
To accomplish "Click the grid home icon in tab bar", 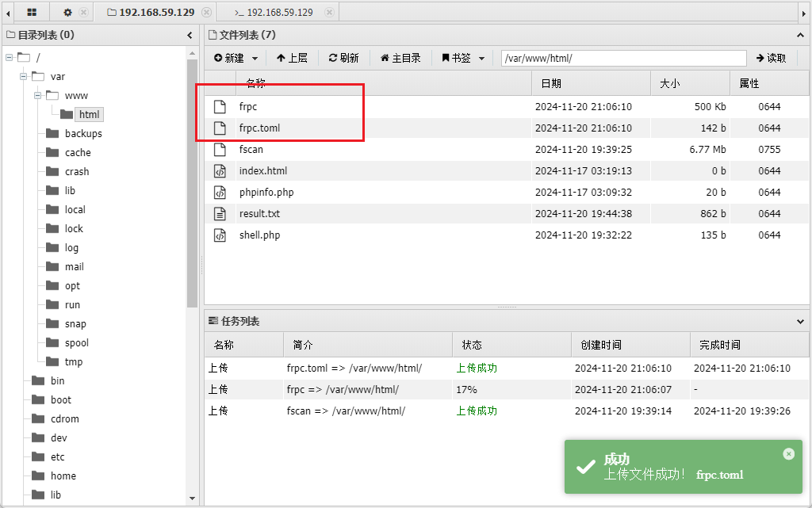I will [32, 13].
